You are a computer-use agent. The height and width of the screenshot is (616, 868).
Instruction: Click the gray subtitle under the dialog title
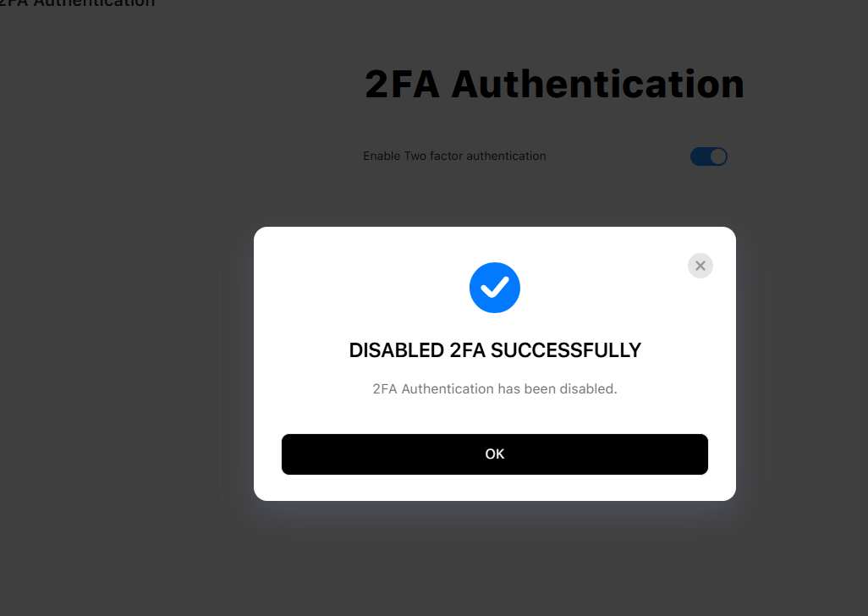point(495,389)
